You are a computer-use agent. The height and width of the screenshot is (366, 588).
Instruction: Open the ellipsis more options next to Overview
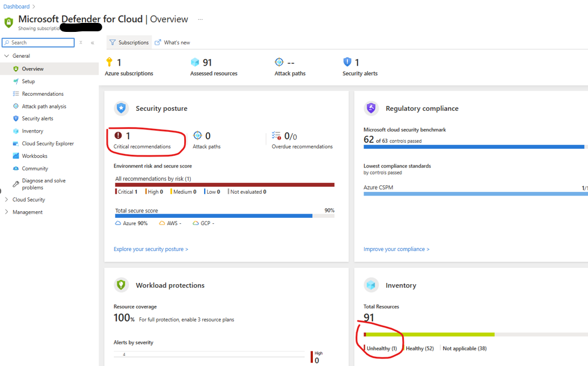pyautogui.click(x=200, y=19)
